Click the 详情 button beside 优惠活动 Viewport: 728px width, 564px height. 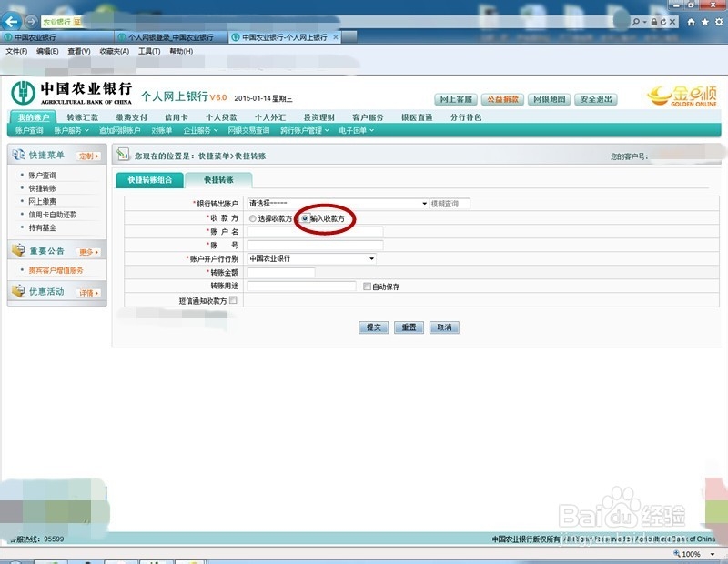coord(88,293)
